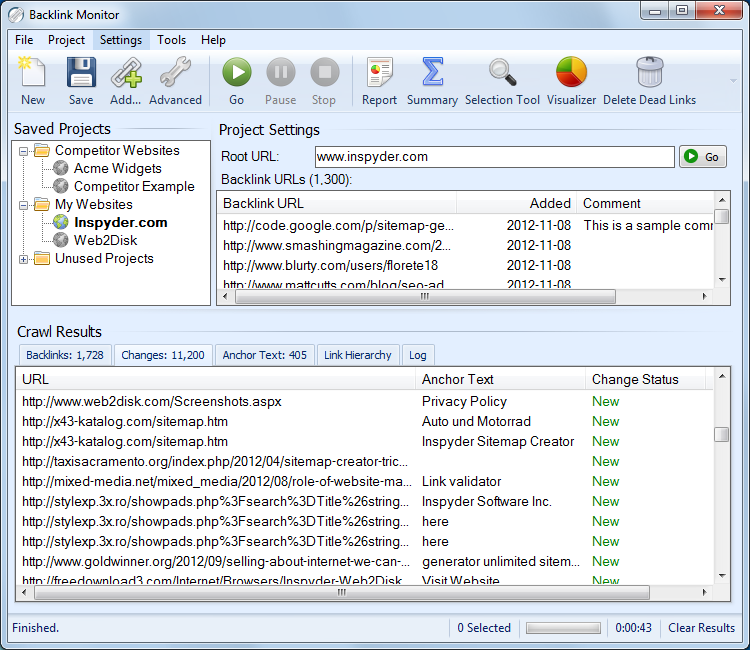Activate the Selection Tool magnifier
The width and height of the screenshot is (750, 650).
point(502,80)
